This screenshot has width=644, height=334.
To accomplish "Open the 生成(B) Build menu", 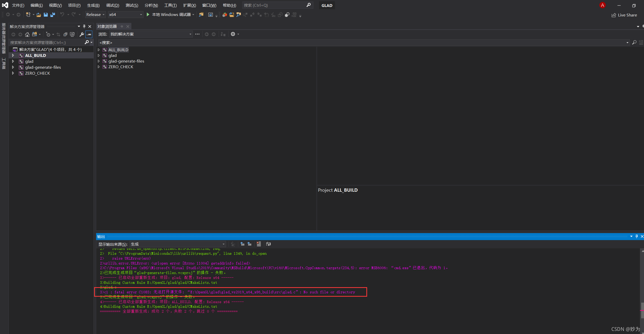I will pos(93,5).
